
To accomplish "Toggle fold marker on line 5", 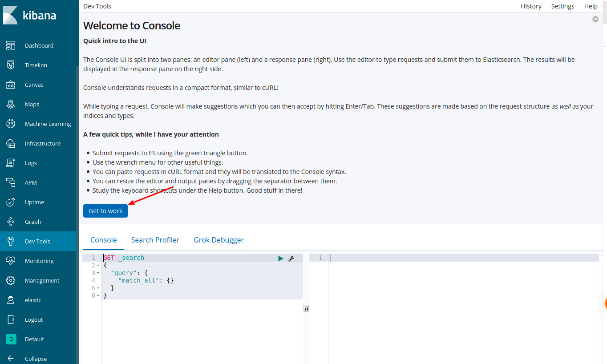I will pos(98,288).
